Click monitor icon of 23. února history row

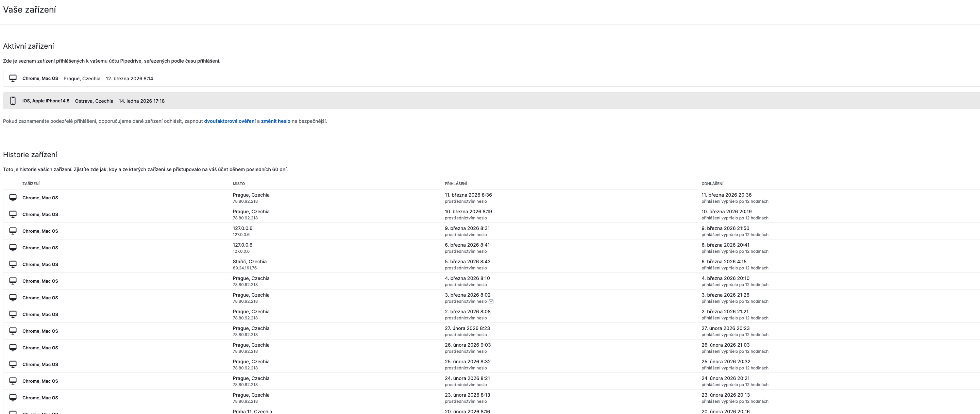pos(13,398)
